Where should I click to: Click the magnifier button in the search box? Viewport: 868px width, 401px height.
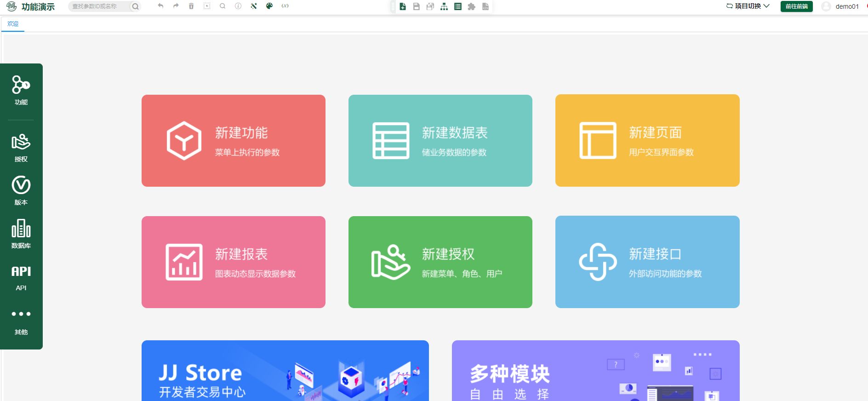click(135, 6)
